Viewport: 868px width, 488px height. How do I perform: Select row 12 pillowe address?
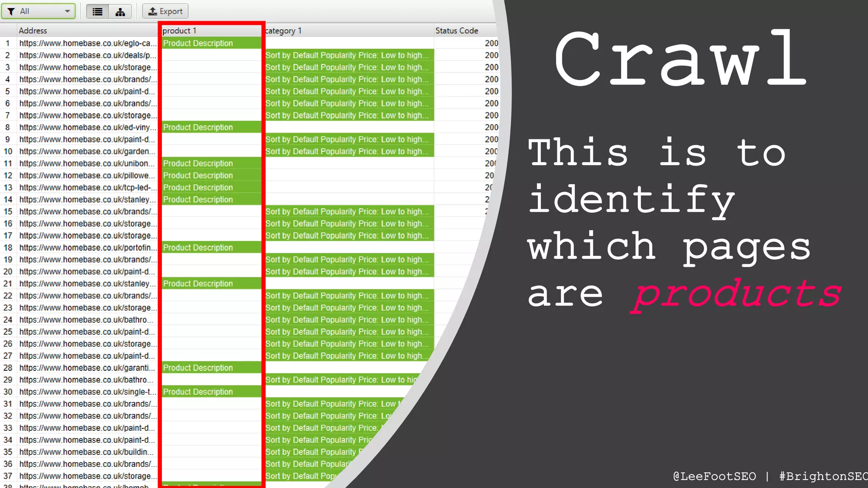tap(88, 175)
